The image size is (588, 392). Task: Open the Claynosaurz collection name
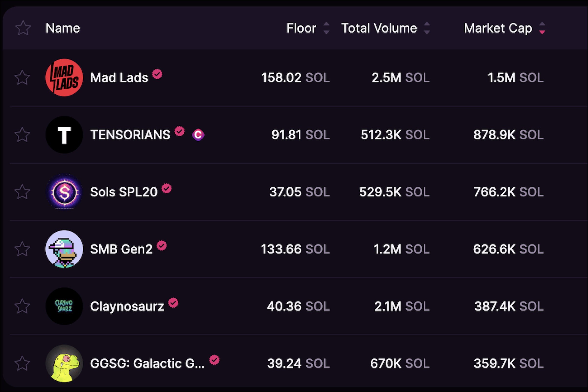click(x=127, y=306)
